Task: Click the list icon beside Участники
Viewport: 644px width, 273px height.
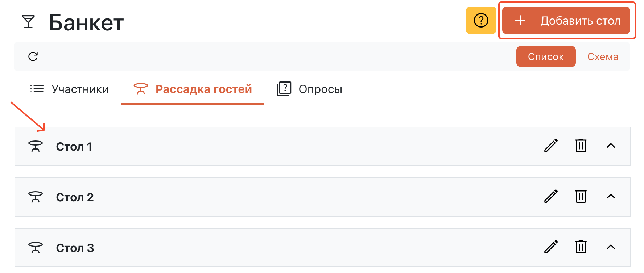Action: pyautogui.click(x=37, y=89)
